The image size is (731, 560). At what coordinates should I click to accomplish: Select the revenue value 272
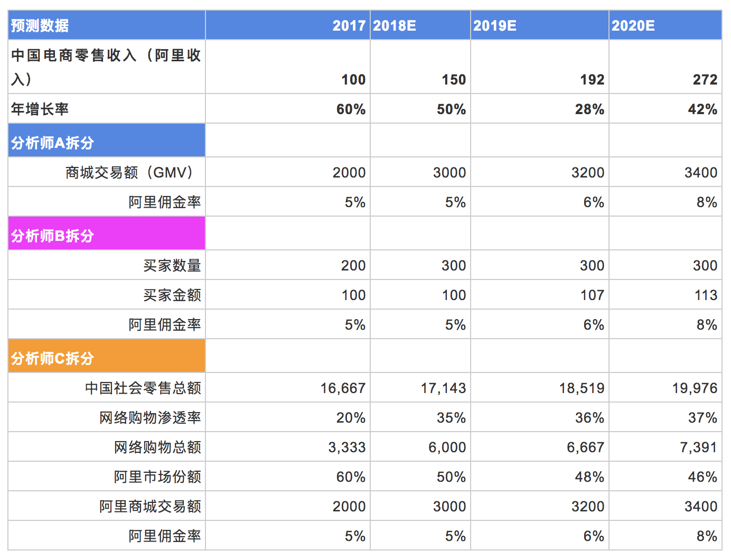point(705,80)
